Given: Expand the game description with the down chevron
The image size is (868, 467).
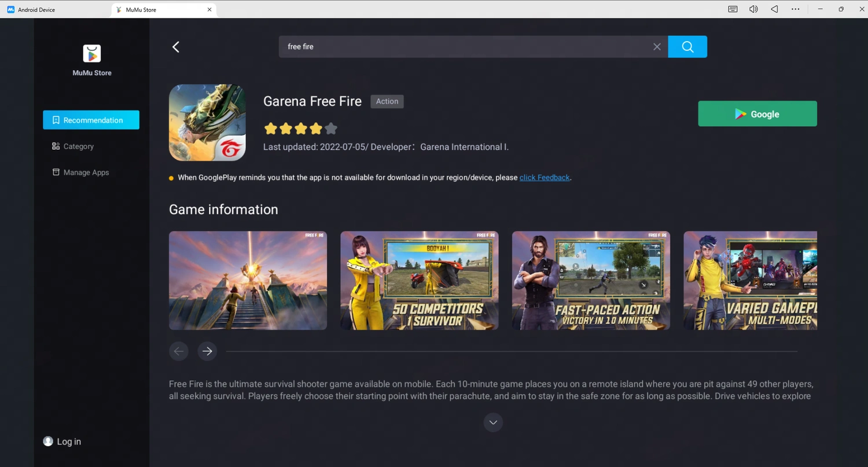Looking at the screenshot, I should coord(493,422).
